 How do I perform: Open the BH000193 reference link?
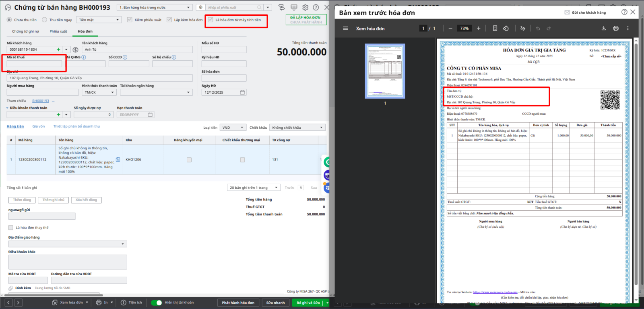[x=41, y=101]
